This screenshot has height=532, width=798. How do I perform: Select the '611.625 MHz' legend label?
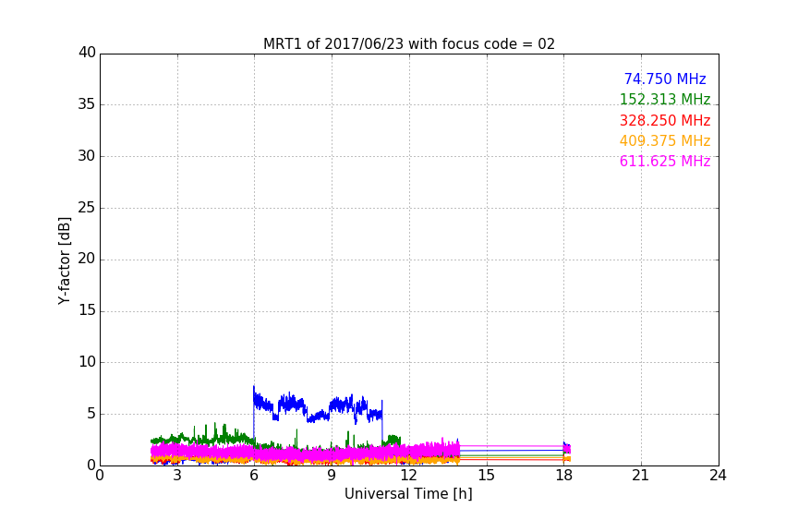665,161
